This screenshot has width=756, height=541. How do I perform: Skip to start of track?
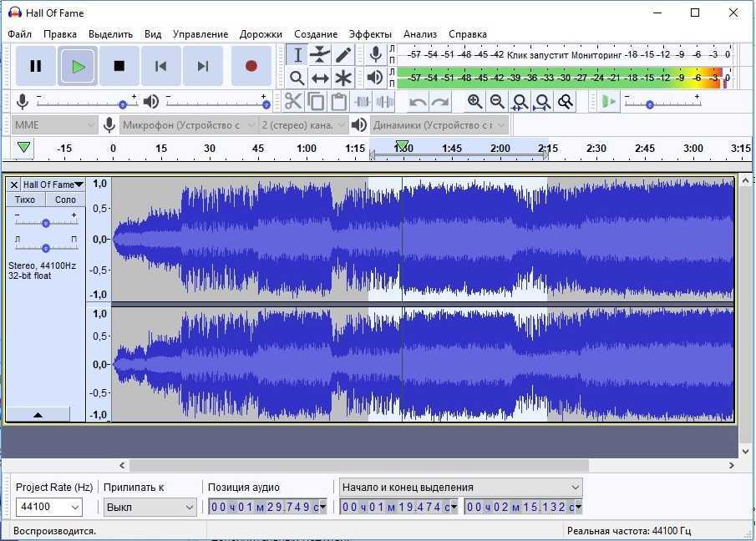tap(160, 66)
